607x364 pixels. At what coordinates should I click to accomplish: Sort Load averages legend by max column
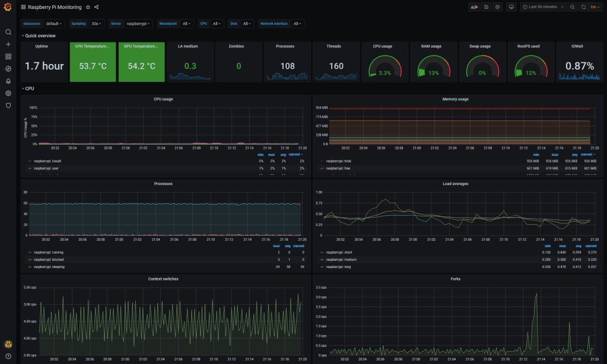[562, 246]
